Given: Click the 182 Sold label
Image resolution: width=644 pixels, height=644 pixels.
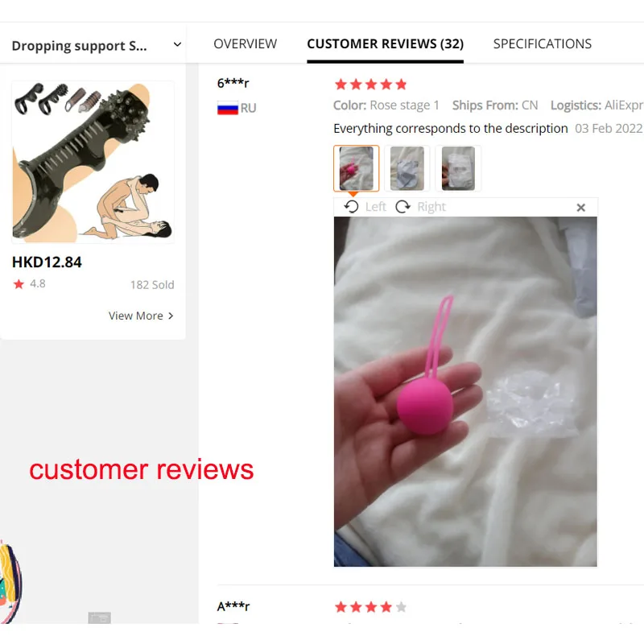Looking at the screenshot, I should click(152, 285).
